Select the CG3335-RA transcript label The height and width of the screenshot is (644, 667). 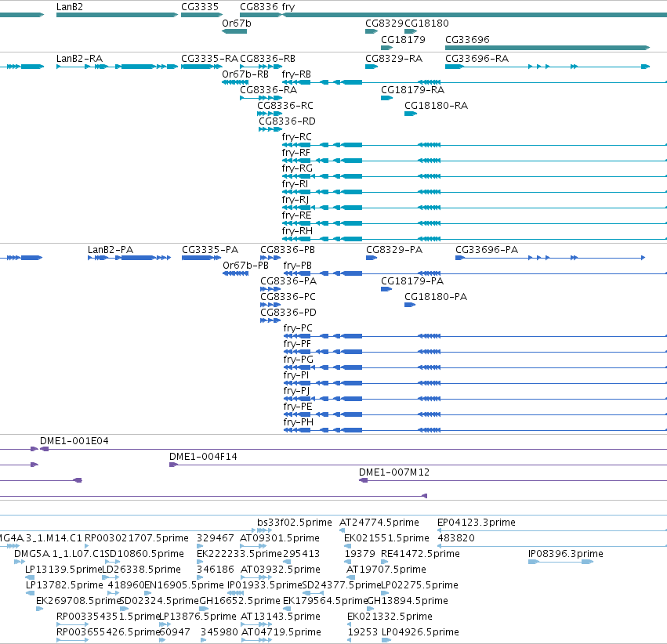point(209,59)
